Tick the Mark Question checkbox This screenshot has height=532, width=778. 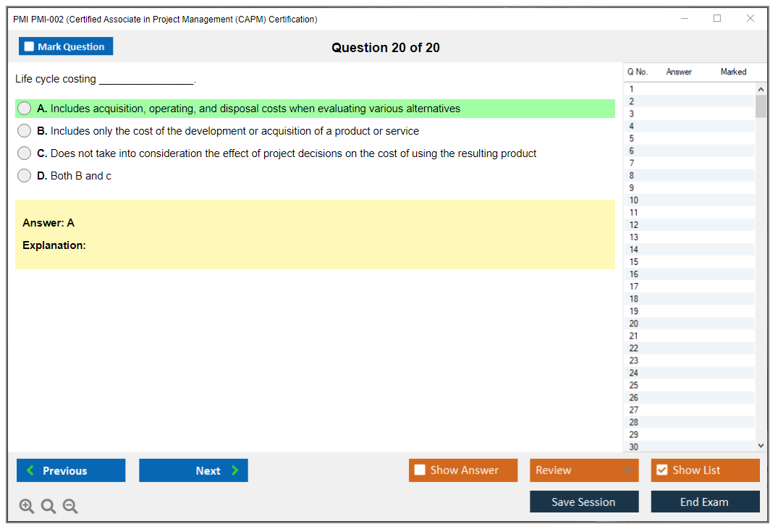pyautogui.click(x=29, y=47)
